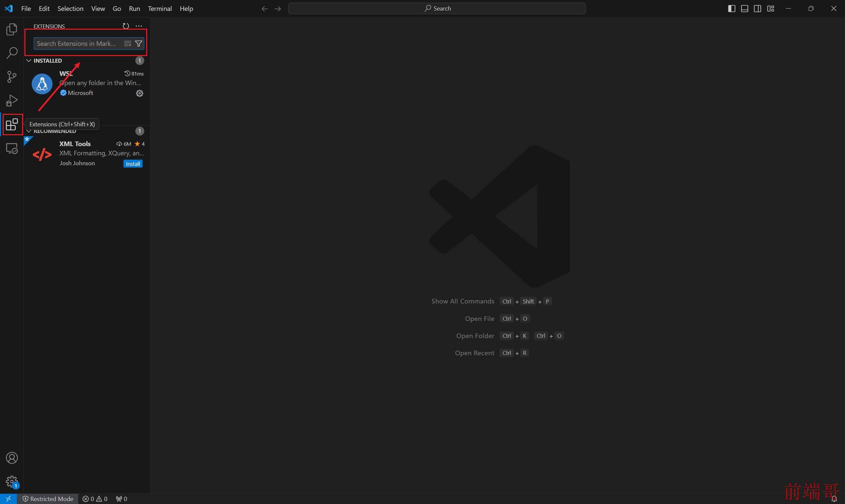
Task: Click the WSL extension penguin icon
Action: (42, 83)
